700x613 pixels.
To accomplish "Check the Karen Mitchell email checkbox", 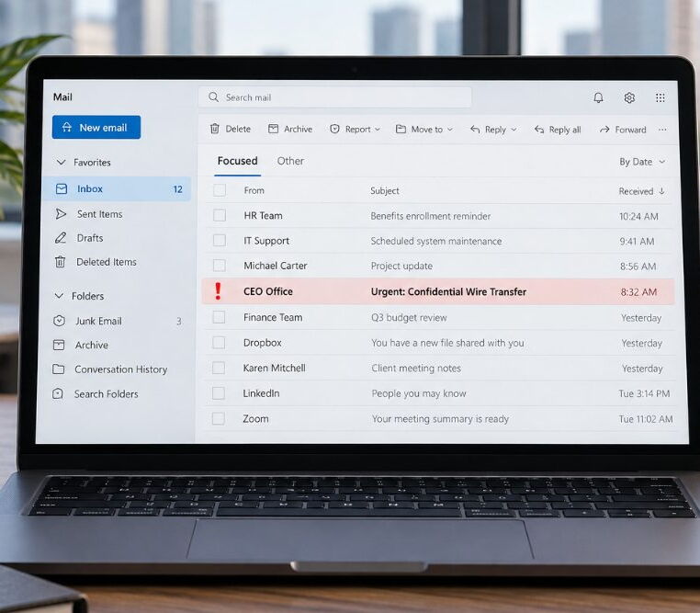I will tap(219, 368).
